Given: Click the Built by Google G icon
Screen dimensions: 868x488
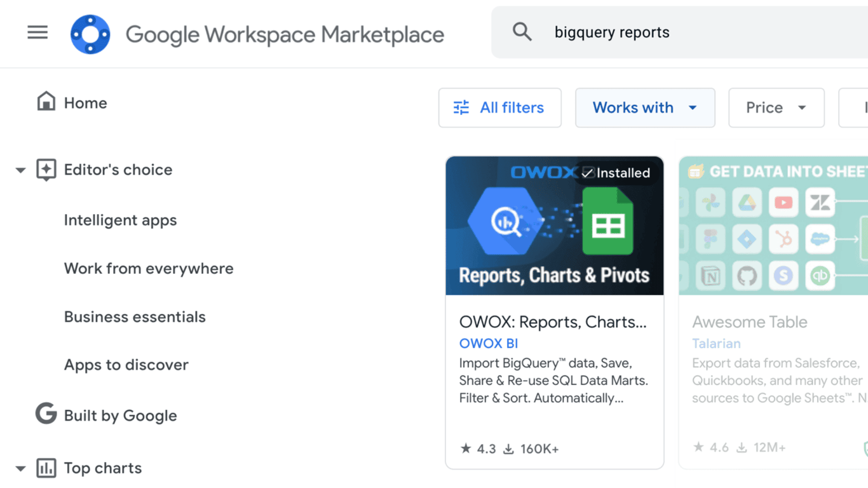Looking at the screenshot, I should [x=46, y=414].
